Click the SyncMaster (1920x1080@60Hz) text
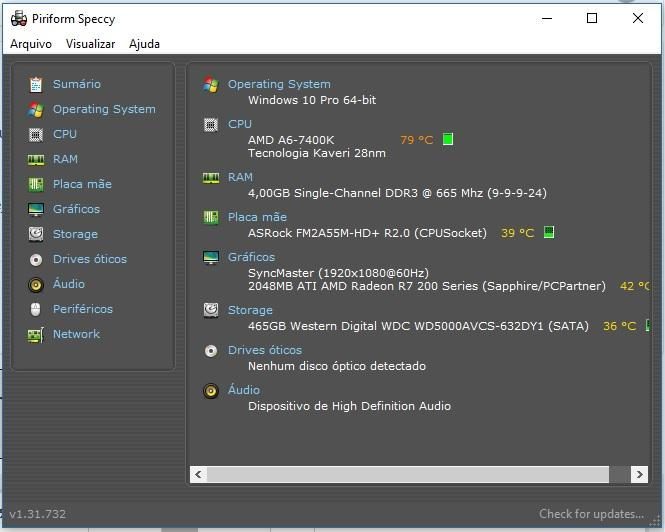 coord(338,273)
